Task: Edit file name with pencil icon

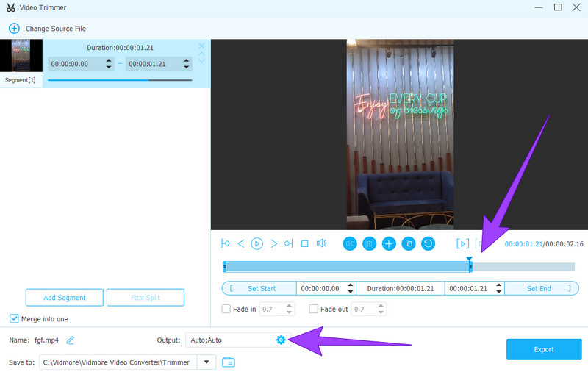Action: click(x=70, y=340)
